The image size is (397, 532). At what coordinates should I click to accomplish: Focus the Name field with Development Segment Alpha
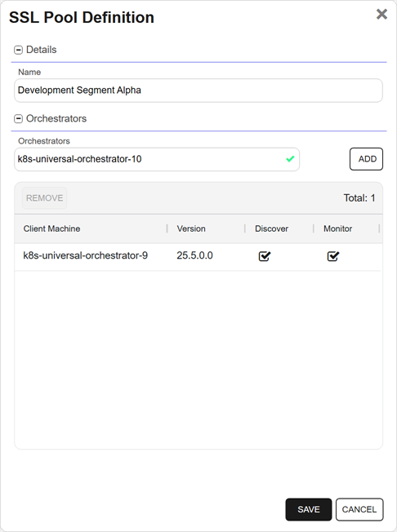[198, 91]
